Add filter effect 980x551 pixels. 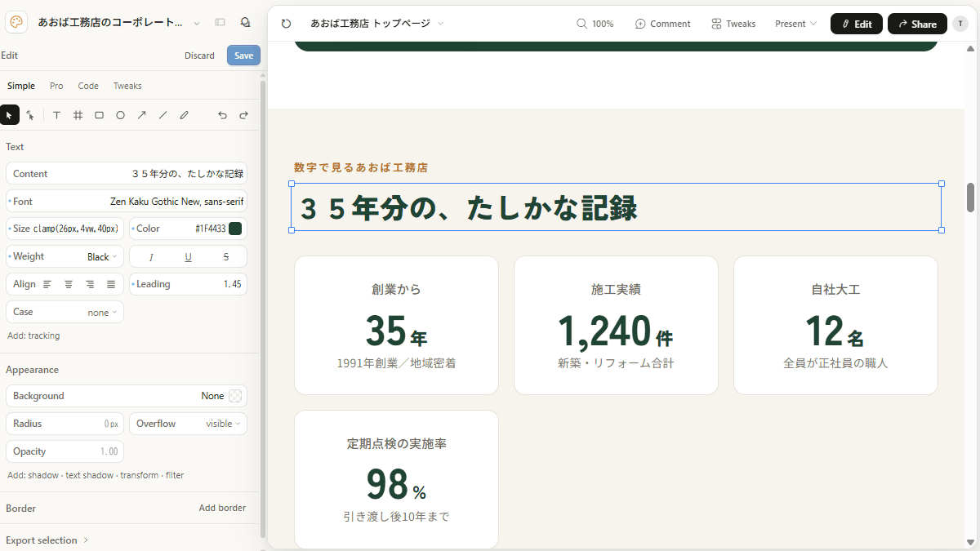click(175, 475)
